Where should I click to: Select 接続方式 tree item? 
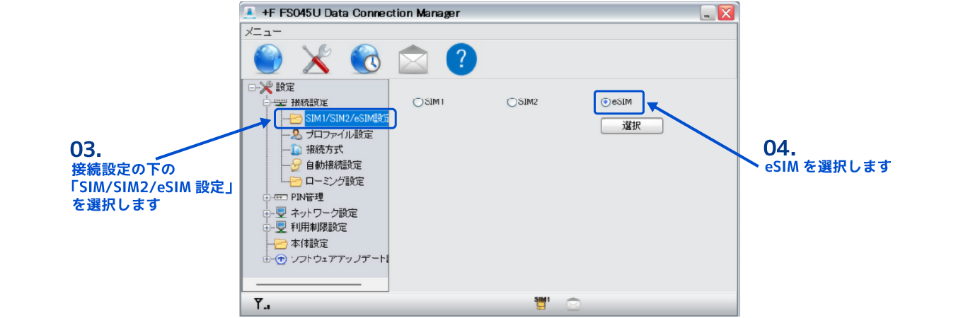pos(325,150)
